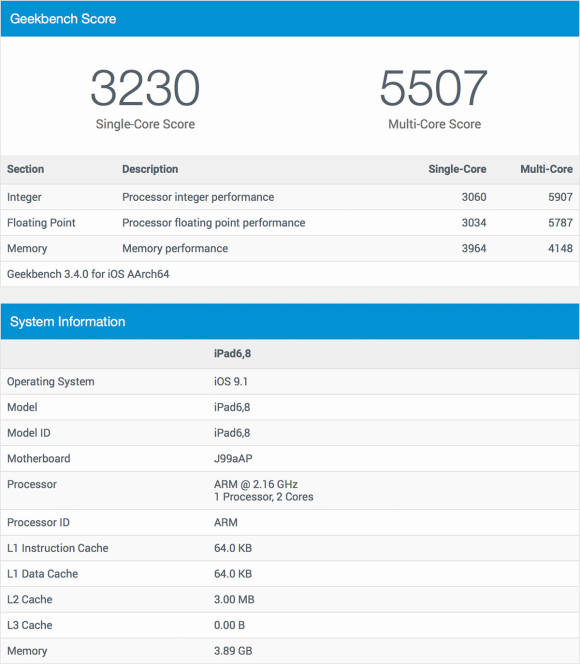The height and width of the screenshot is (664, 580).
Task: Select the Floating Point row
Action: tap(290, 223)
